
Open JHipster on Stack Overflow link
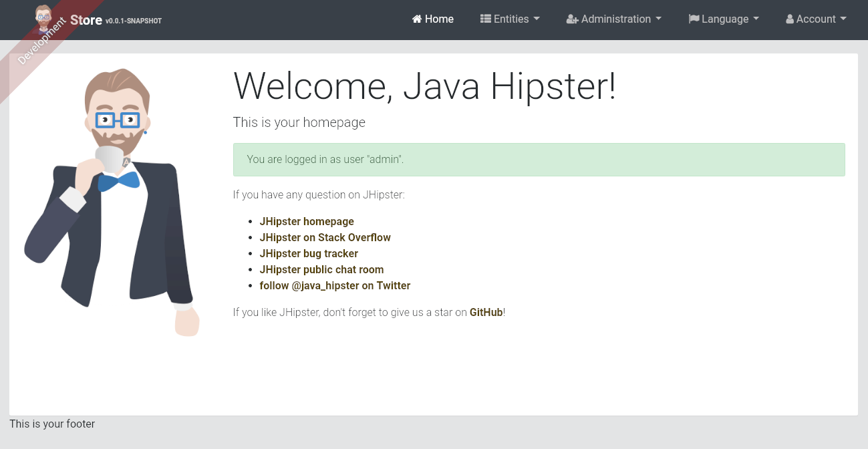[x=325, y=238]
